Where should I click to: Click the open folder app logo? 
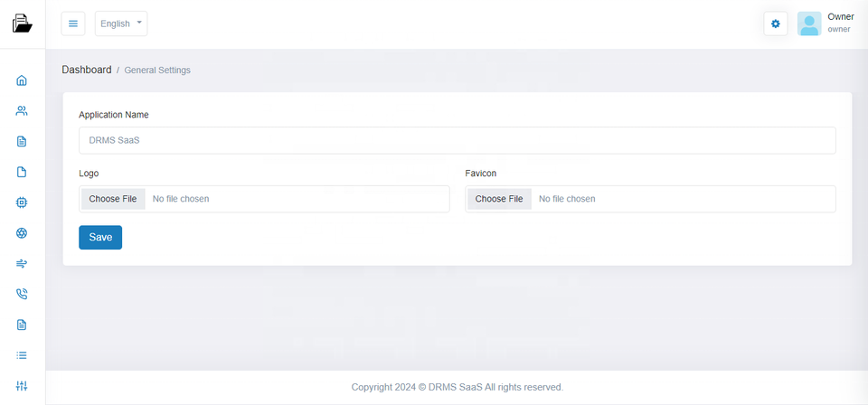(x=23, y=24)
